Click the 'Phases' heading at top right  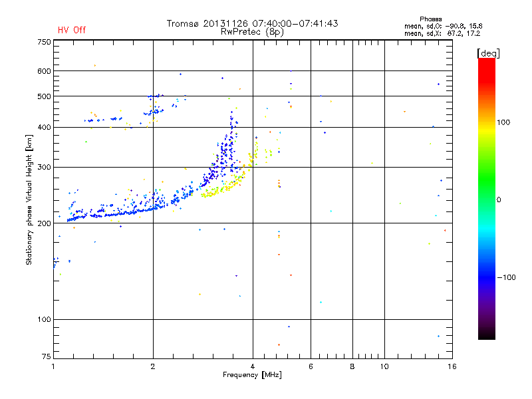[430, 19]
